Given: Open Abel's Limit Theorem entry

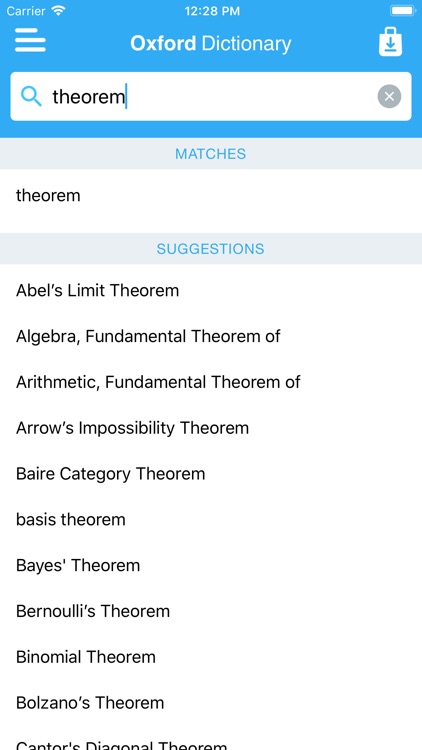Looking at the screenshot, I should point(211,290).
